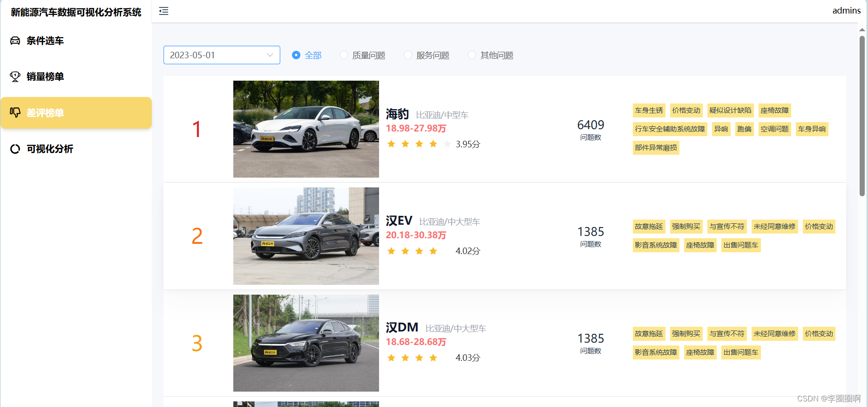This screenshot has width=868, height=407.
Task: Click the pie chart icon for 可视化分析
Action: pyautogui.click(x=15, y=149)
